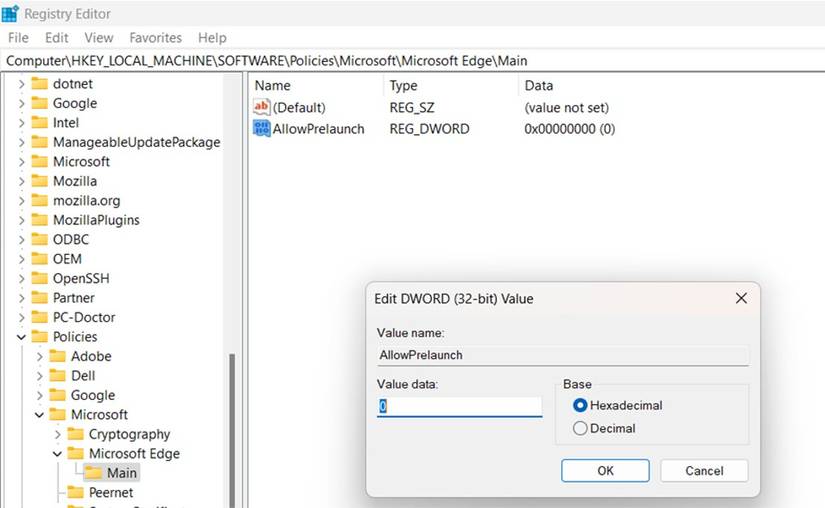Select the dotnet folder icon
The height and width of the screenshot is (508, 825).
click(39, 84)
